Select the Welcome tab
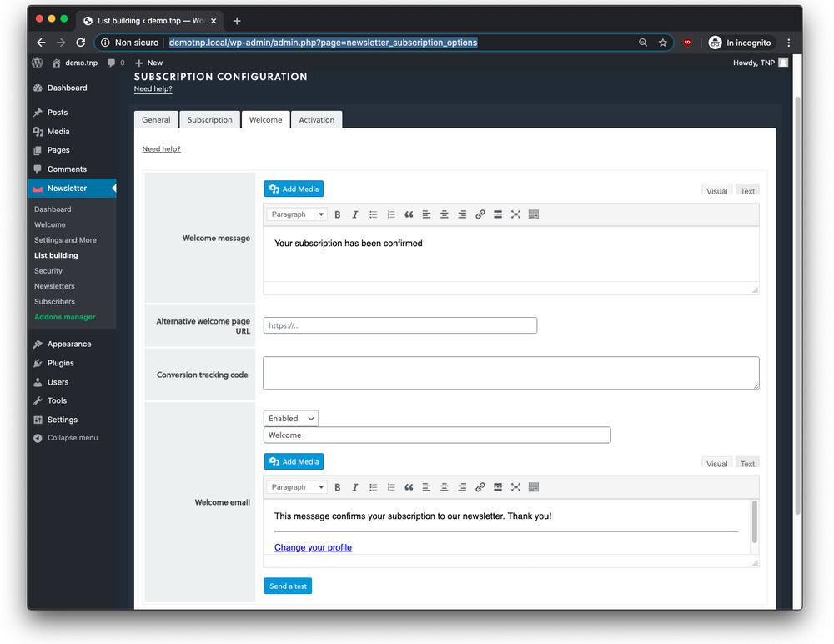Screen dimensions: 834x644 265,120
